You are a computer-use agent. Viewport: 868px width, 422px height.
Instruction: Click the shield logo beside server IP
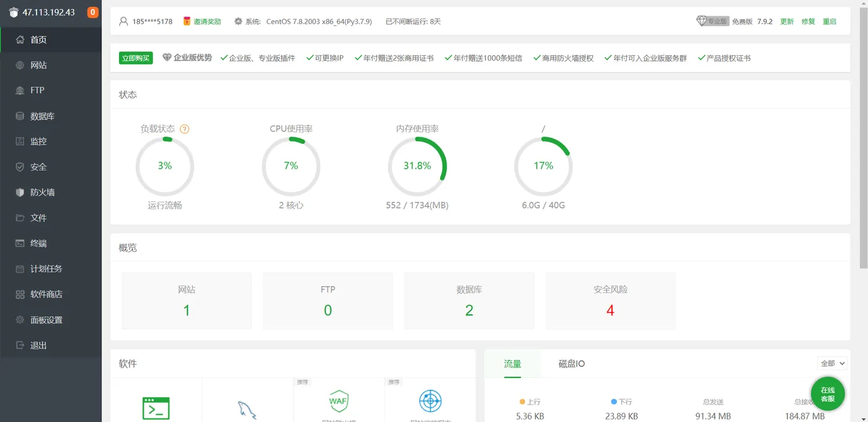click(14, 12)
